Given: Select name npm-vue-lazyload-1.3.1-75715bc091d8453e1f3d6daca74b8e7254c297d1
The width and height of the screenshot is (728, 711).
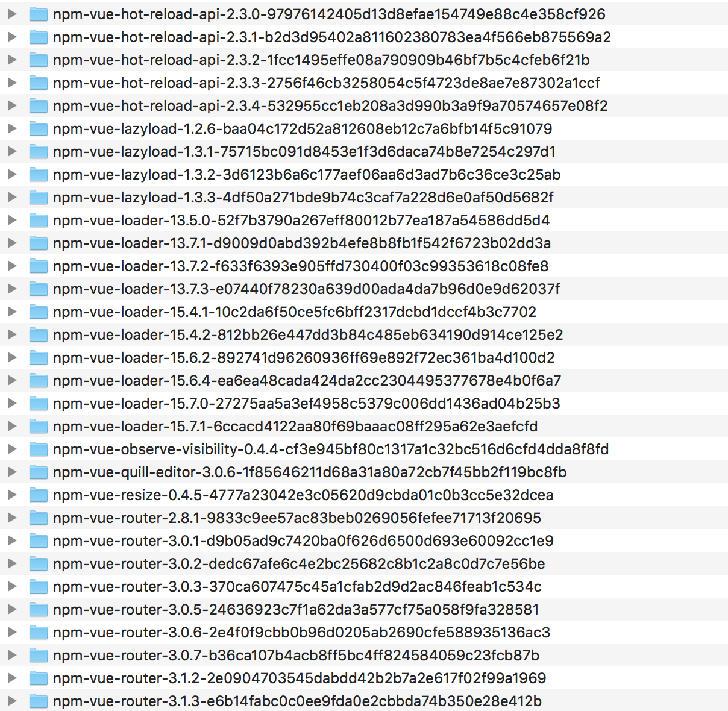Looking at the screenshot, I should click(x=304, y=152).
